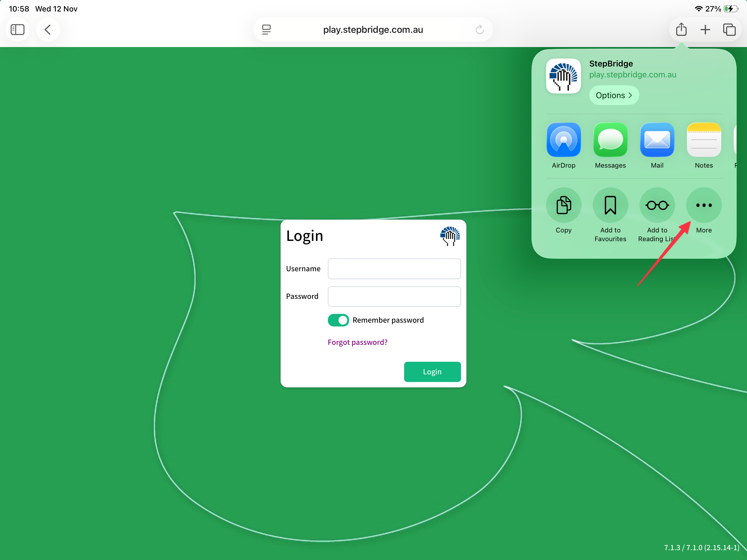The width and height of the screenshot is (747, 560).
Task: Reload the StepBridge page
Action: coord(479,29)
